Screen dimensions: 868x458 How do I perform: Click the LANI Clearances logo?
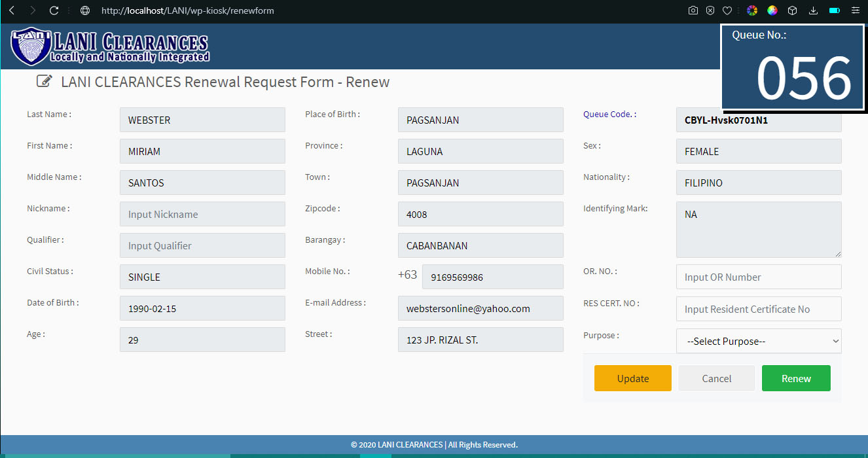pyautogui.click(x=110, y=47)
